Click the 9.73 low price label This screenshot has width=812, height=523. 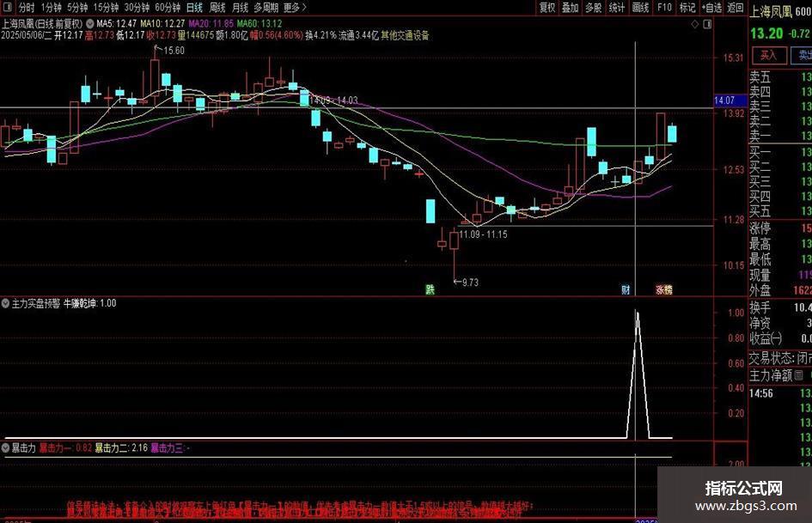click(470, 283)
